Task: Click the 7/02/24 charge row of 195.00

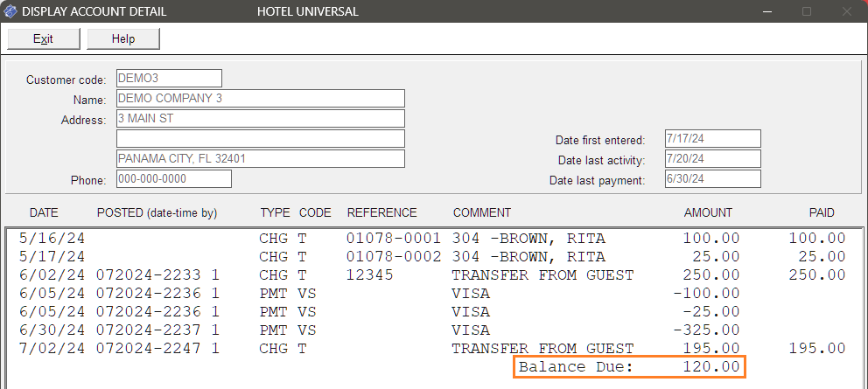Action: (432, 349)
